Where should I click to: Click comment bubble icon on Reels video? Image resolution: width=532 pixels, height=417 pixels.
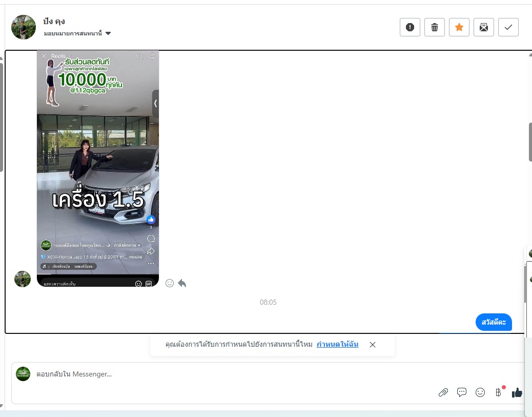[x=151, y=239]
